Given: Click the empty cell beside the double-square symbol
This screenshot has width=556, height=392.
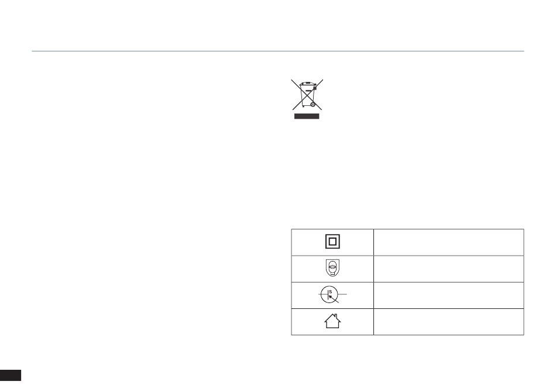Looking at the screenshot, I should [448, 242].
